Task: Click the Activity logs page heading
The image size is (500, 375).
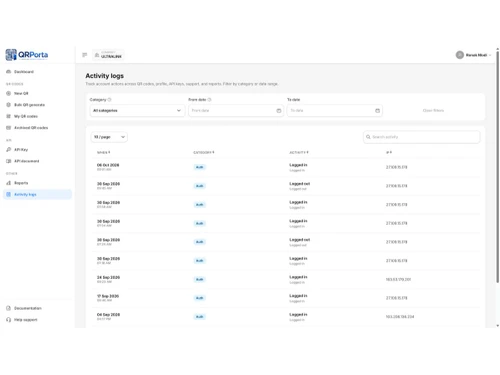Action: pos(105,76)
